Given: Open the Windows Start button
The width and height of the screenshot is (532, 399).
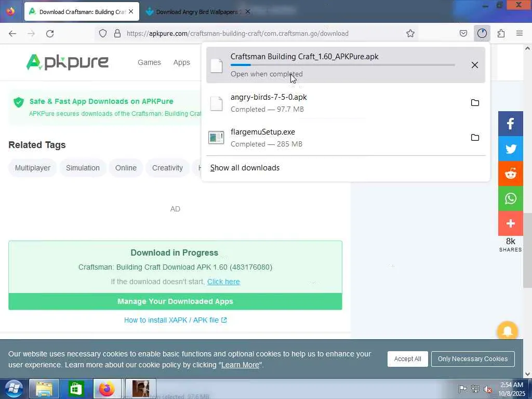Looking at the screenshot, I should tap(14, 389).
